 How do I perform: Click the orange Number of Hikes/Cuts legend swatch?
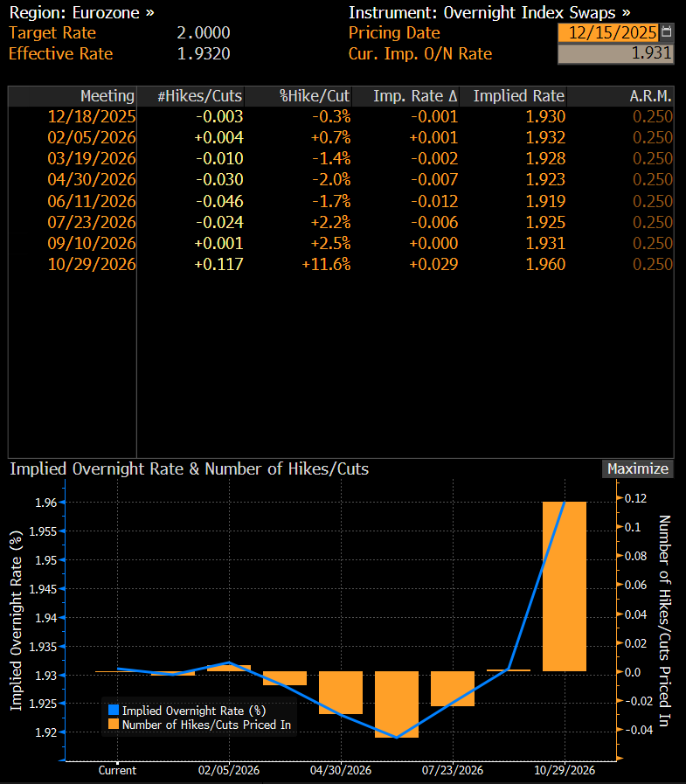pos(113,724)
